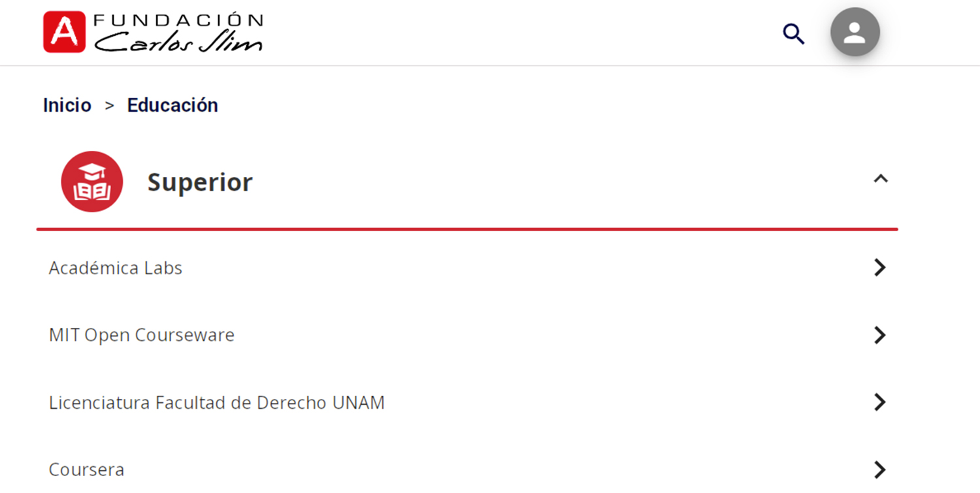This screenshot has height=493, width=980.
Task: Open the search magnifier icon
Action: 794,33
